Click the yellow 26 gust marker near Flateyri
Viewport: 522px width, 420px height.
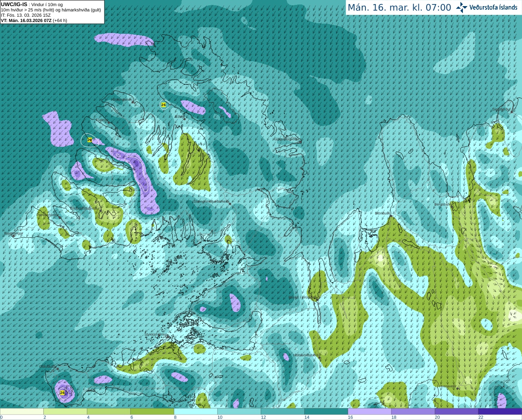[x=90, y=140]
